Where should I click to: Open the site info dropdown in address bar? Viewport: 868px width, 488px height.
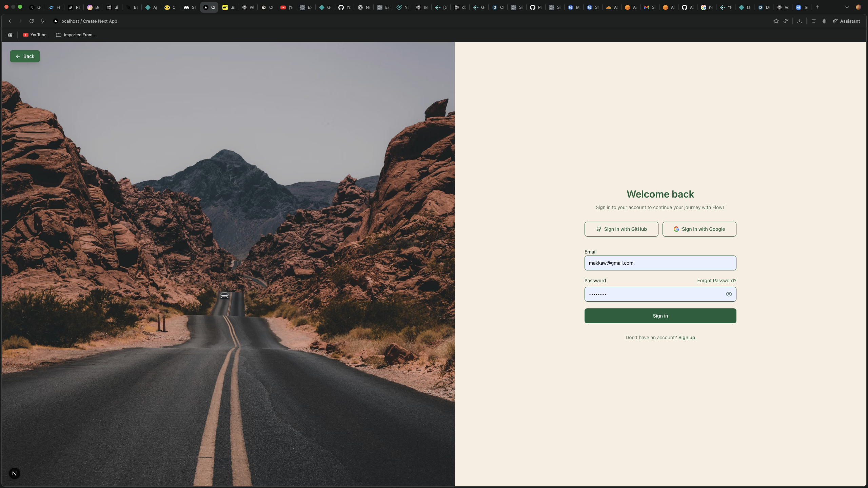tap(55, 21)
